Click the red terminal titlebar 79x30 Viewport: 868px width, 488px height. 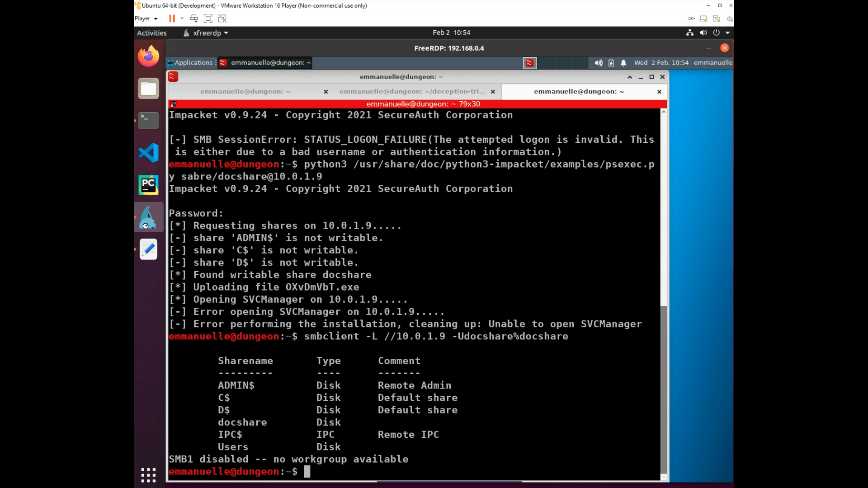coord(423,104)
